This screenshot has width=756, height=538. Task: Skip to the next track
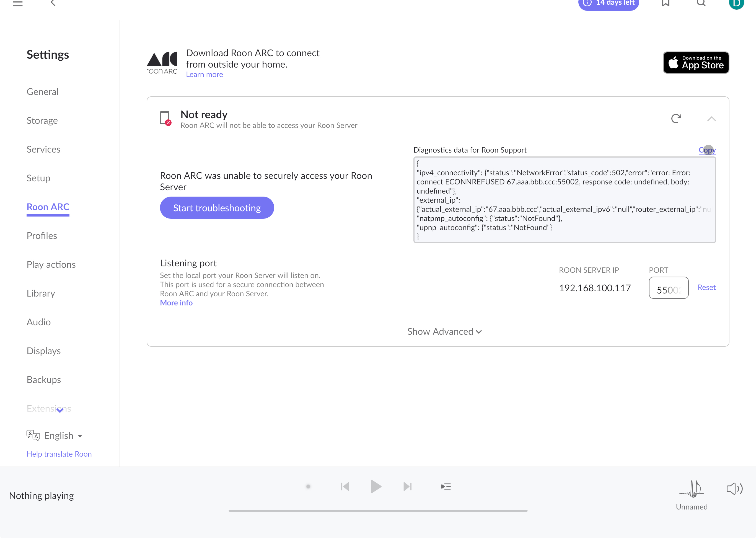(407, 486)
